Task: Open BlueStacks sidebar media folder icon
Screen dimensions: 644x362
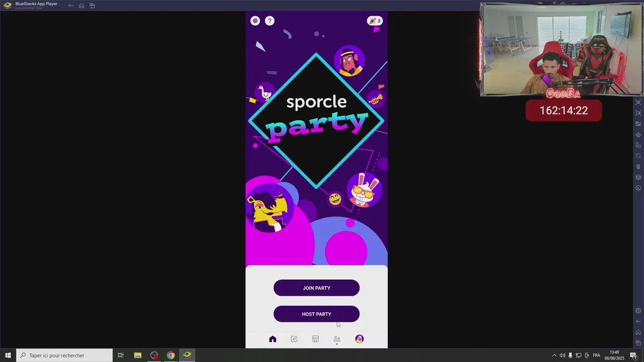Action: tap(638, 124)
